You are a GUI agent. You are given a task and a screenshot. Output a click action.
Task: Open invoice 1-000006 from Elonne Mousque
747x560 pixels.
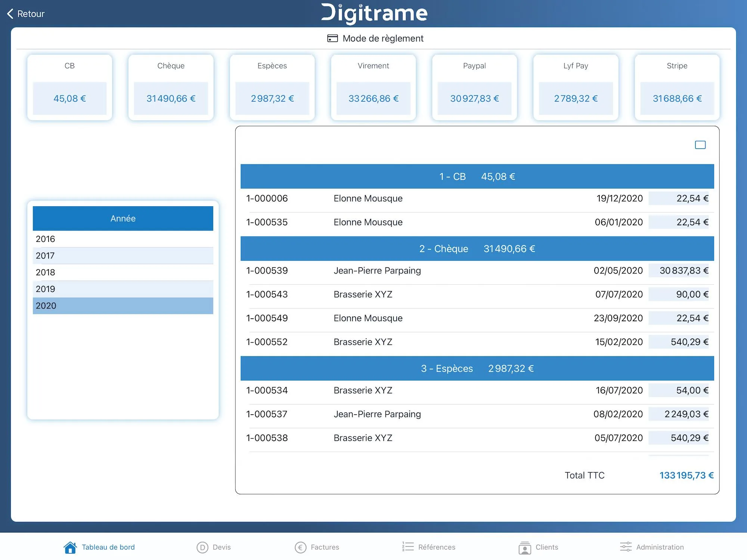[x=477, y=198]
